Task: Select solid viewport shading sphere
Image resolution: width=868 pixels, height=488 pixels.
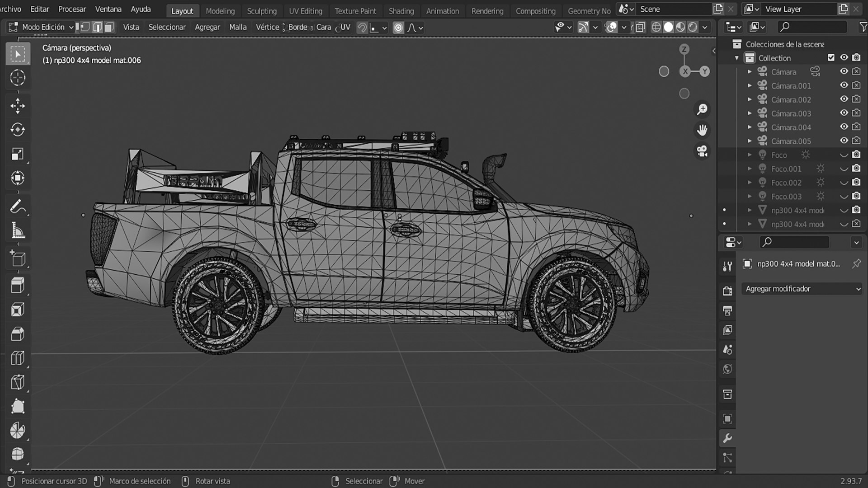Action: pos(668,28)
